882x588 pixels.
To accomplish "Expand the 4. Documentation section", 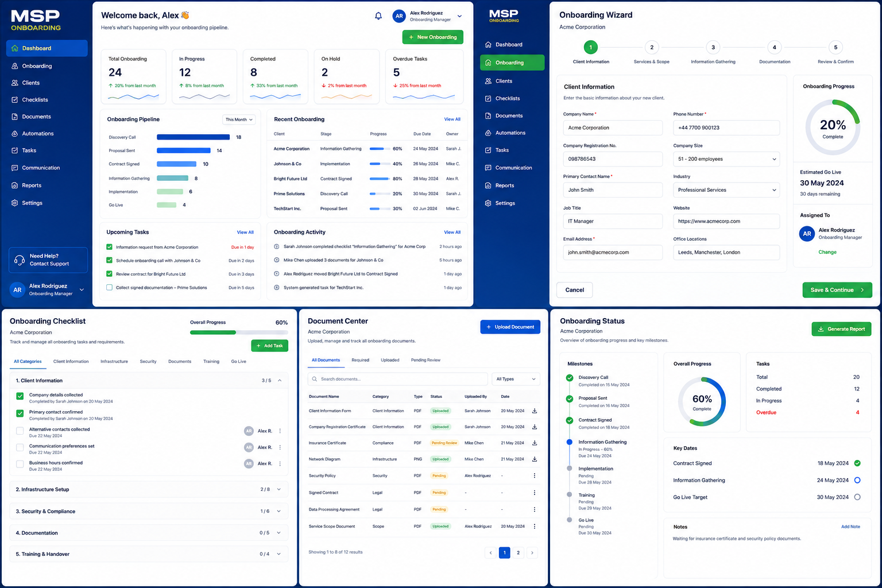I will point(279,533).
